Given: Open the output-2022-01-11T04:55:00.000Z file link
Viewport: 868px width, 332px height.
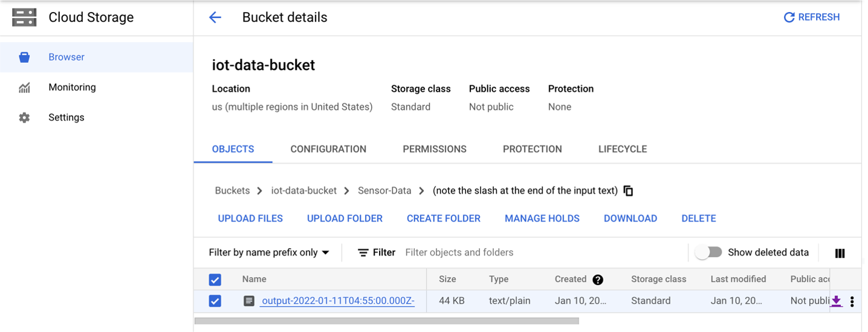Looking at the screenshot, I should pyautogui.click(x=338, y=301).
